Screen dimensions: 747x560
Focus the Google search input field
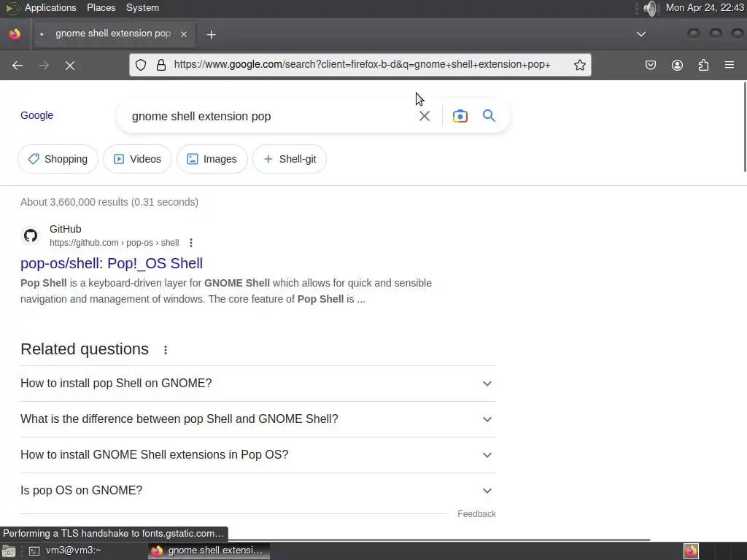(x=269, y=116)
